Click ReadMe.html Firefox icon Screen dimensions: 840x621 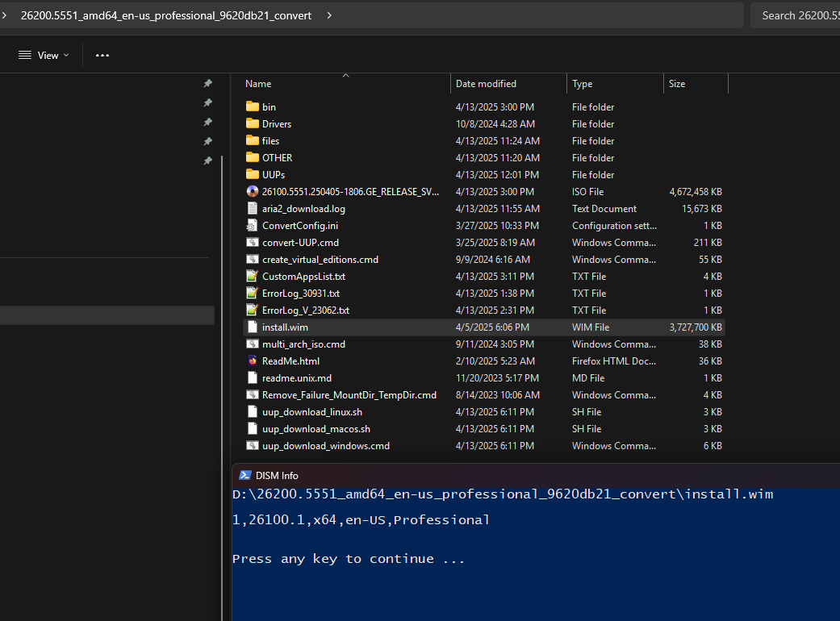253,361
